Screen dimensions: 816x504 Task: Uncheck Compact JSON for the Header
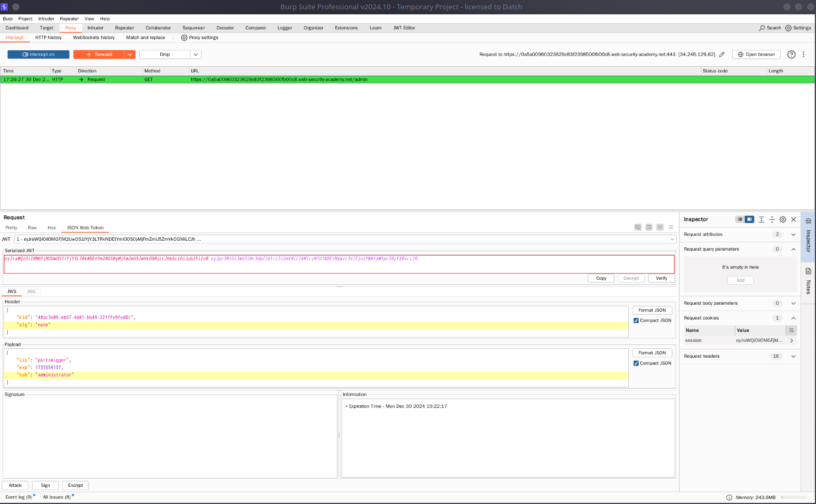click(636, 321)
